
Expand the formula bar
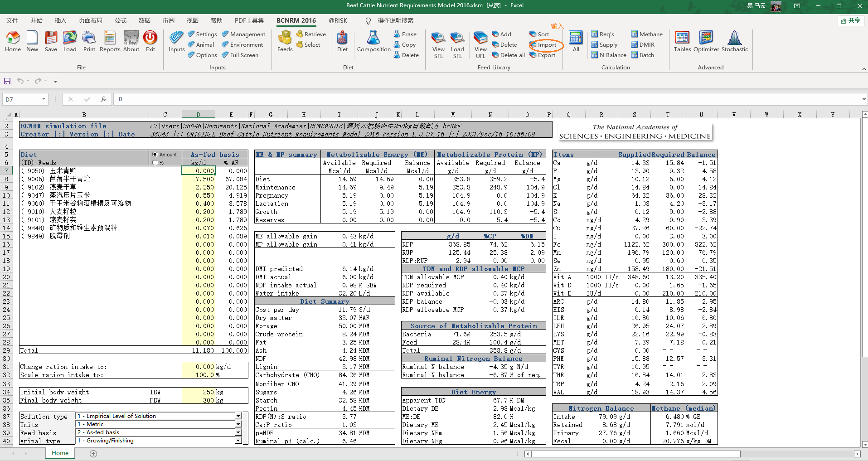863,99
